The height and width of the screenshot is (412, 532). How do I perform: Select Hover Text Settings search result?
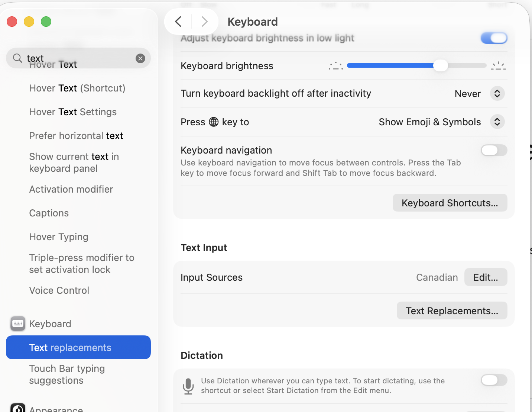click(73, 112)
